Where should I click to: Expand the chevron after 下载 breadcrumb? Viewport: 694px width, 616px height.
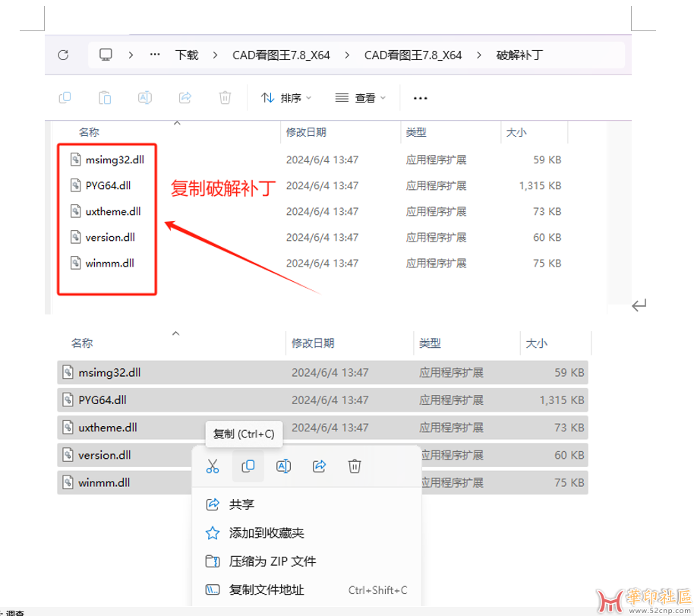215,55
